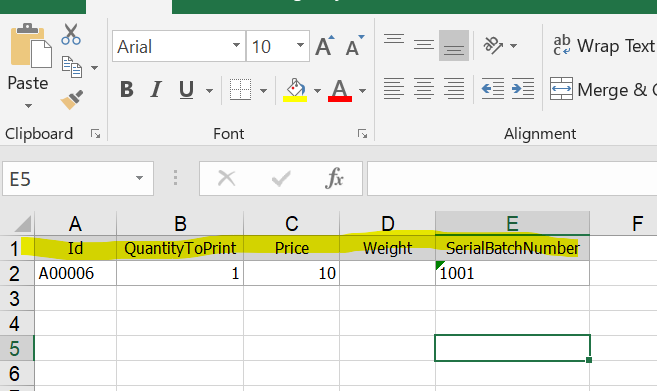Increase font size with the large A

pos(325,46)
